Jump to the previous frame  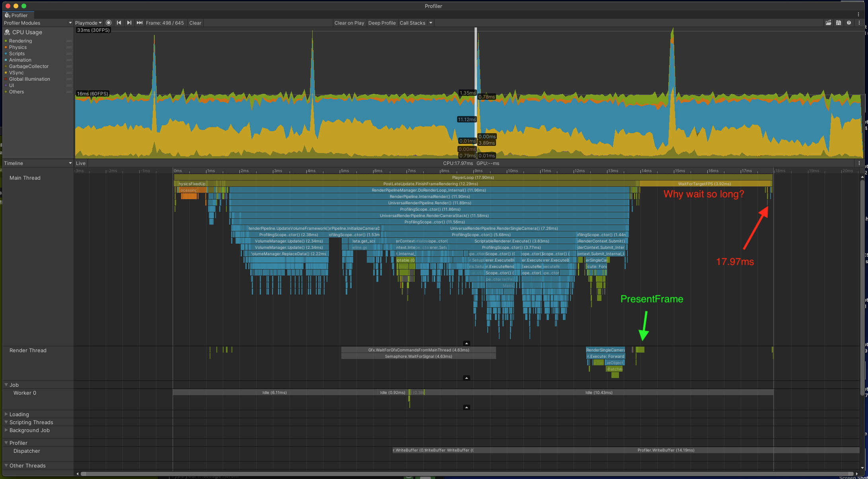tap(119, 23)
